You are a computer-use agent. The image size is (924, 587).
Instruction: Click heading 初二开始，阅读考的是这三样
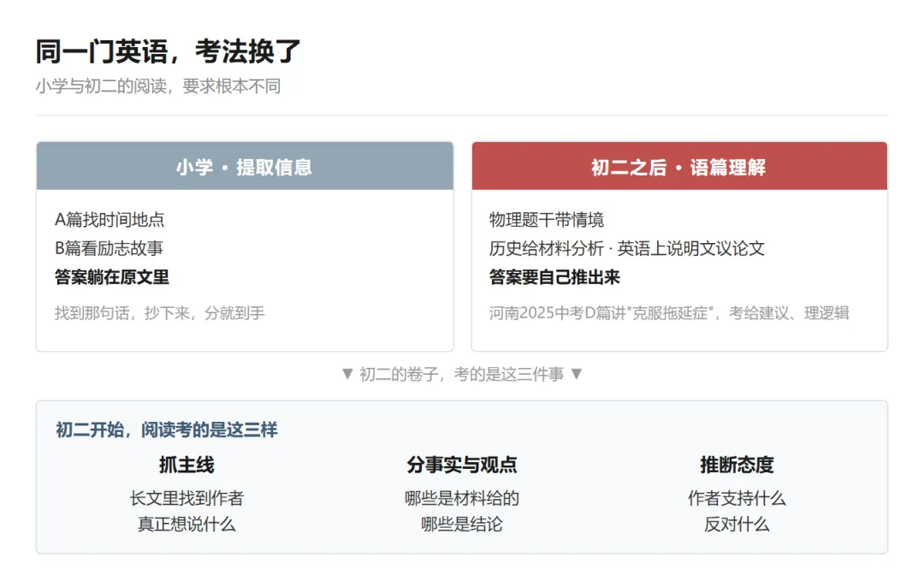pos(167,430)
